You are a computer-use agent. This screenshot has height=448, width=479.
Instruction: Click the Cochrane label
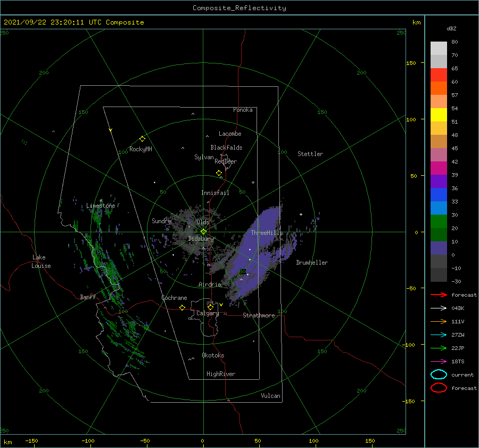(174, 298)
